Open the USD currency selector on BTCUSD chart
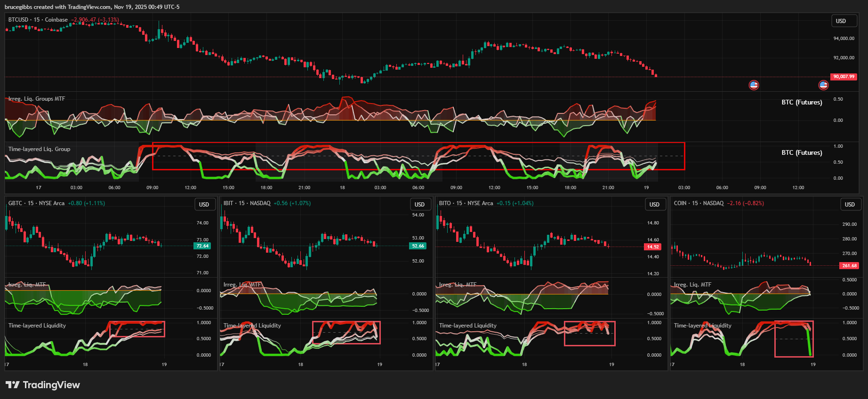 click(841, 21)
